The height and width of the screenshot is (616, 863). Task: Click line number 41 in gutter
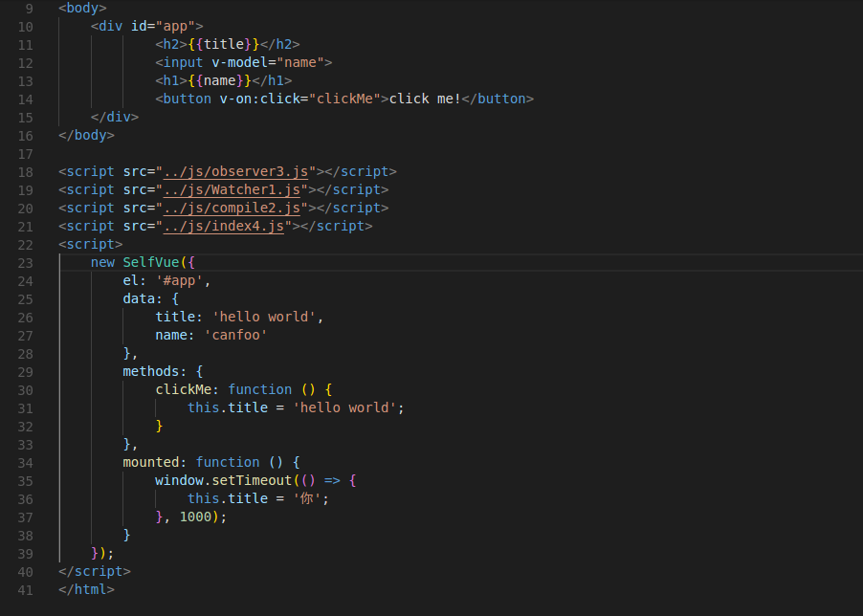[x=25, y=590]
